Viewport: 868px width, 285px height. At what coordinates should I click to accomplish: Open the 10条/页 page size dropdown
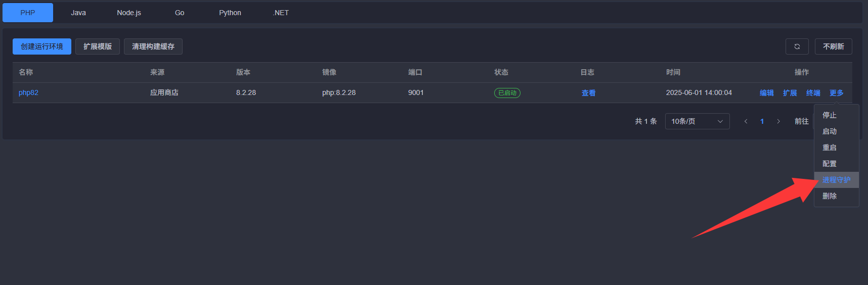point(697,121)
